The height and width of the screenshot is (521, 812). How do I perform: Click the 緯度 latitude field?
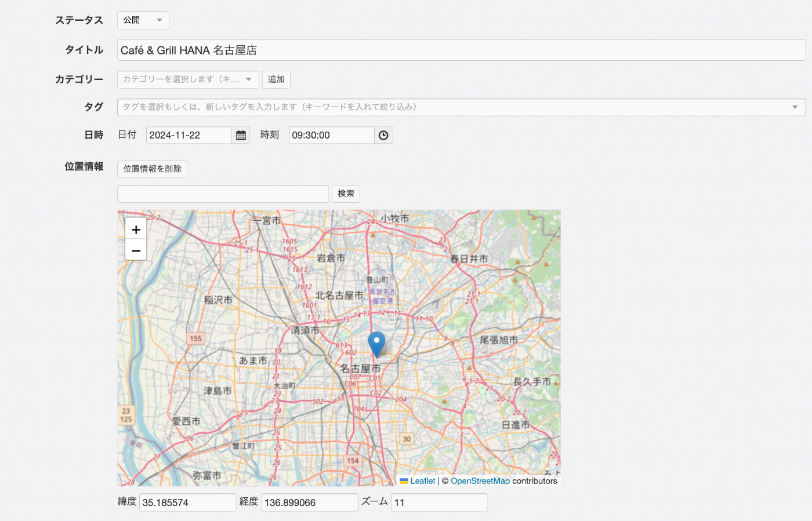(187, 502)
